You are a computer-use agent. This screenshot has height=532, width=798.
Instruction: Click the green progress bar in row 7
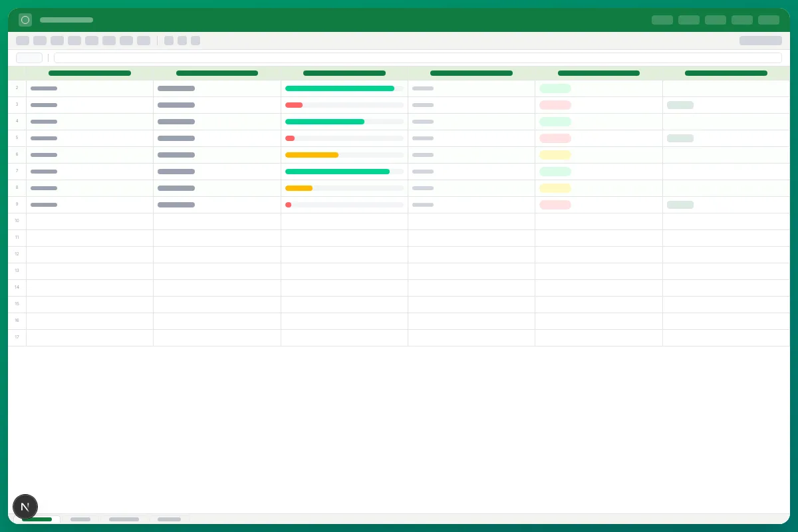(337, 172)
